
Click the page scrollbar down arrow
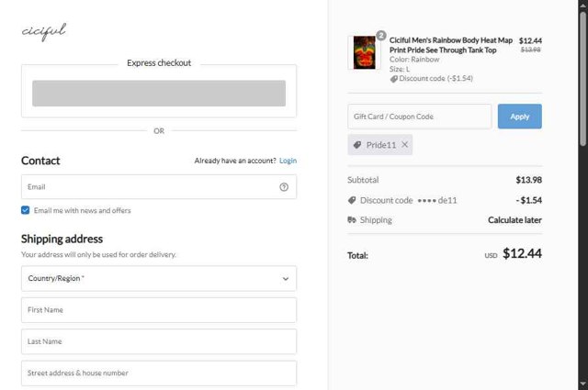(582, 384)
